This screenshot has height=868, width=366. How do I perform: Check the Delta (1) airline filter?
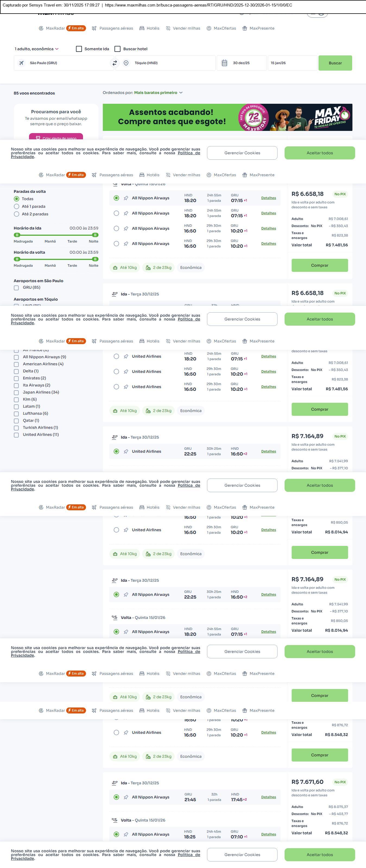click(x=16, y=371)
